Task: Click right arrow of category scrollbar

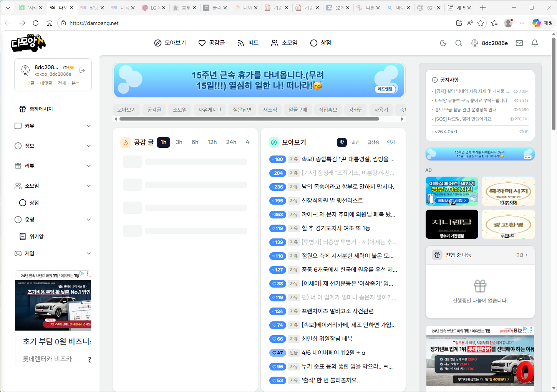Action: tap(402, 119)
